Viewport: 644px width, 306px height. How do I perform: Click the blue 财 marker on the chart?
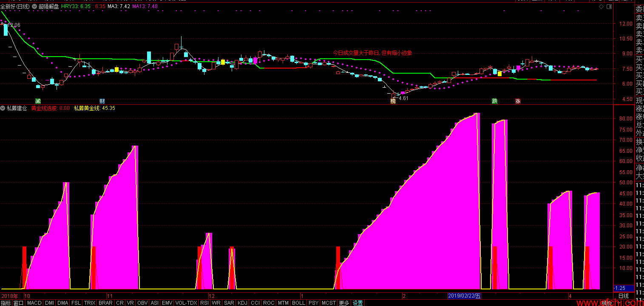[102, 101]
